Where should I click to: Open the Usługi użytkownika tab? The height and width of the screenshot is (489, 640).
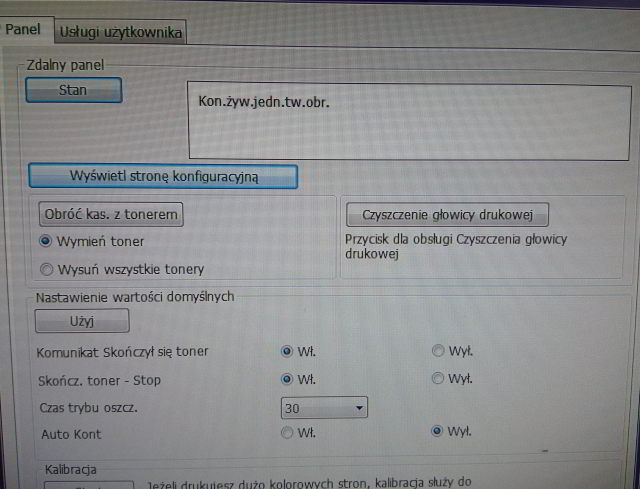click(x=120, y=32)
